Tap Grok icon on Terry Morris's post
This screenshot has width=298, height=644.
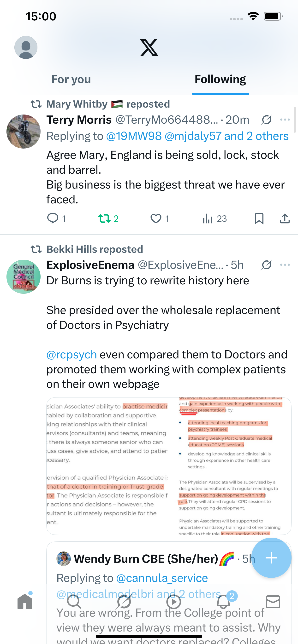pos(266,120)
